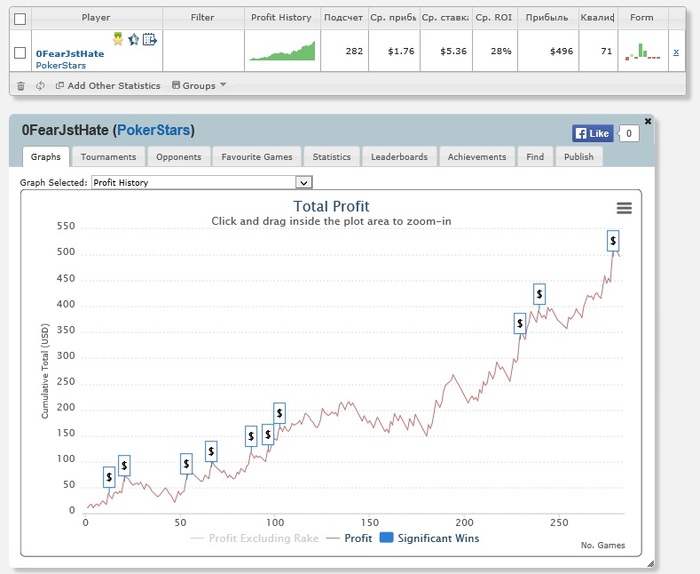Open the Achievements tab
This screenshot has height=574, width=700.
pyautogui.click(x=477, y=157)
